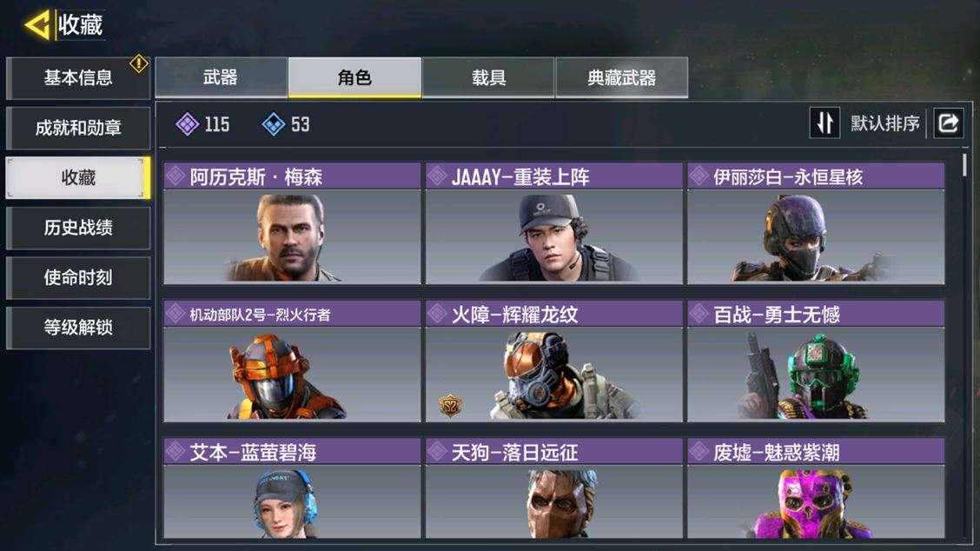Tap the purple epic rarity diamond icon
The image size is (980, 551).
pos(188,124)
